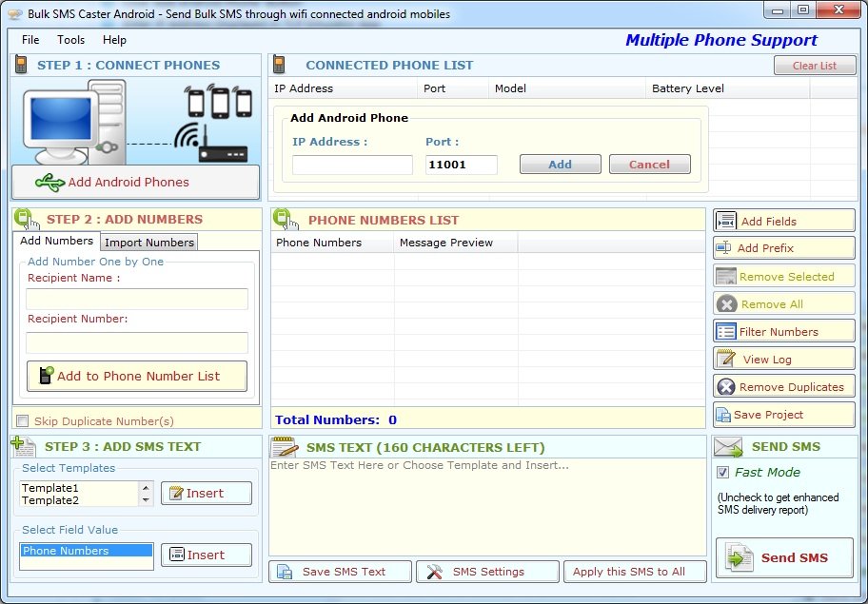Click Add in Add Android Phone dialog

561,165
